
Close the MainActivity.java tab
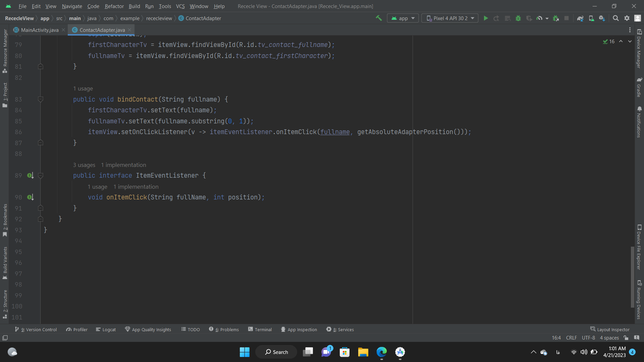point(63,30)
